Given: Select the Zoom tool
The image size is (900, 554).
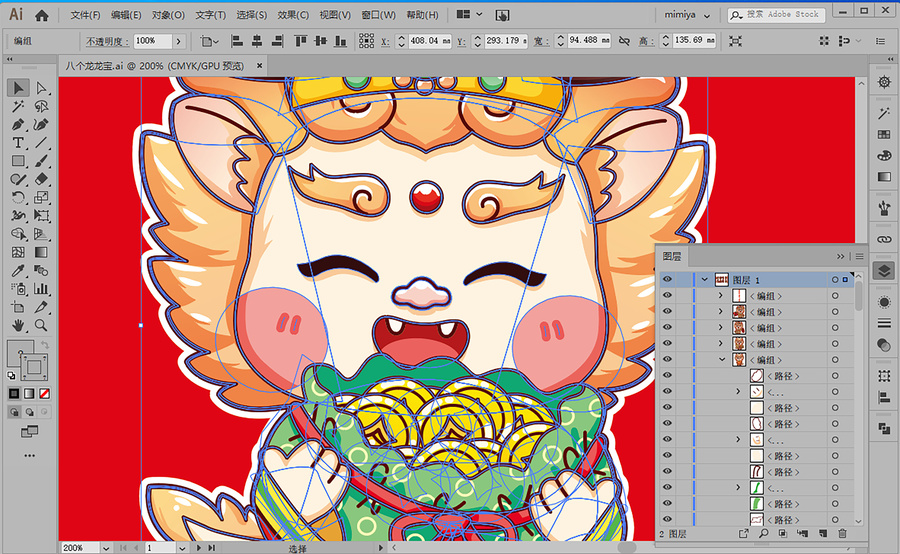Looking at the screenshot, I should (41, 326).
